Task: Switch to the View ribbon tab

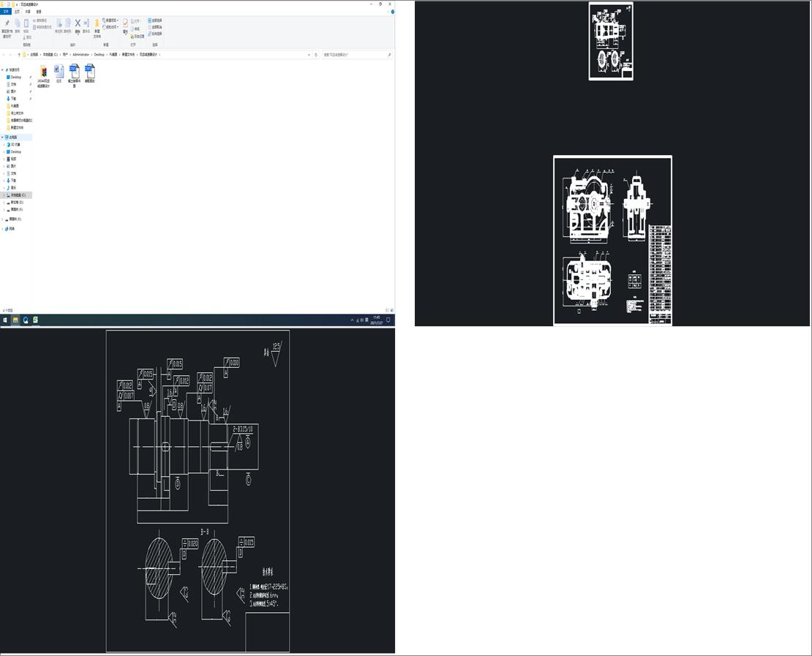Action: click(x=39, y=12)
